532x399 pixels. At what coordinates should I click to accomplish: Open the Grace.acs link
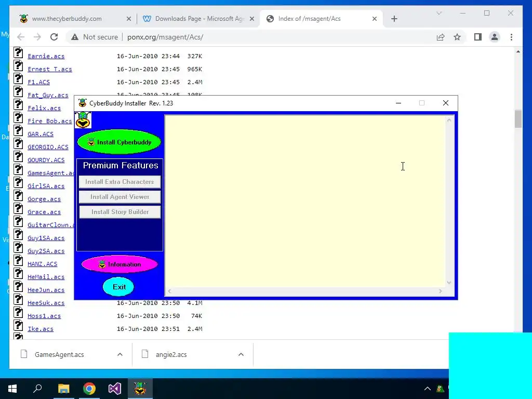click(44, 212)
